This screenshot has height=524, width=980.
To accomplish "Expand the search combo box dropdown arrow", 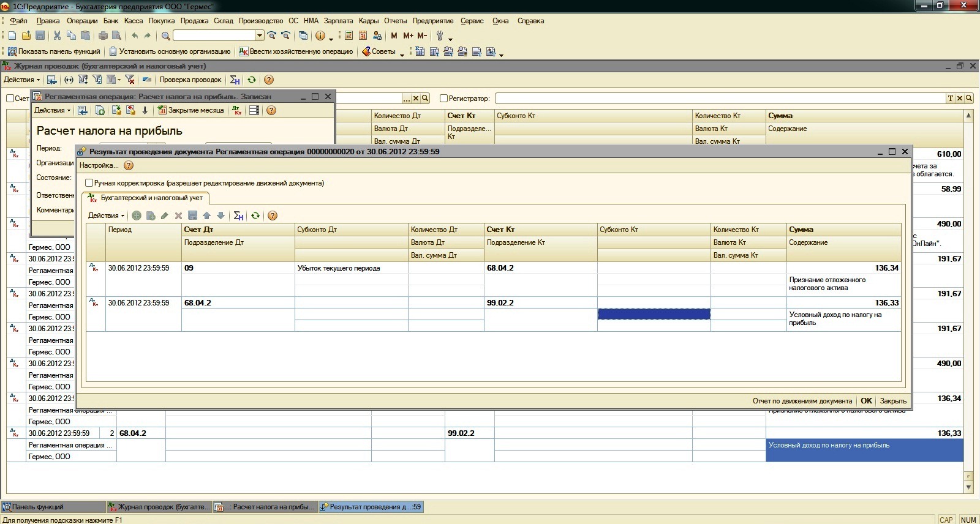I will click(x=260, y=36).
